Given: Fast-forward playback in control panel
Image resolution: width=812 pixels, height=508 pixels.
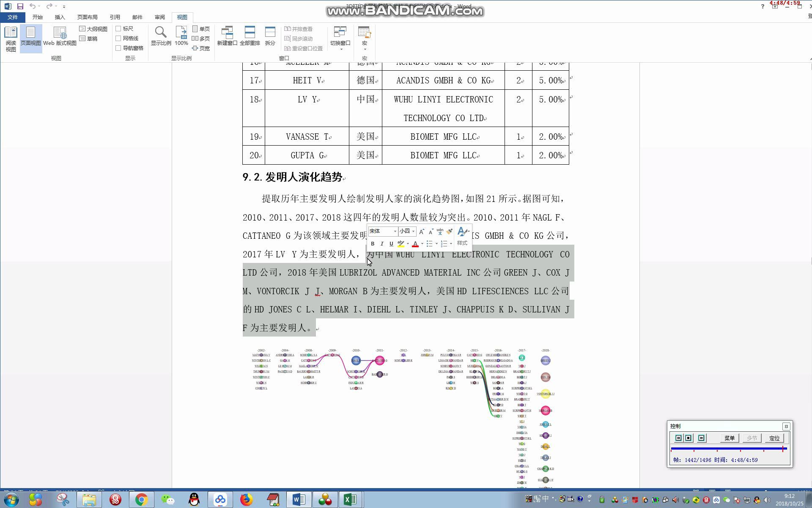Looking at the screenshot, I should (702, 438).
